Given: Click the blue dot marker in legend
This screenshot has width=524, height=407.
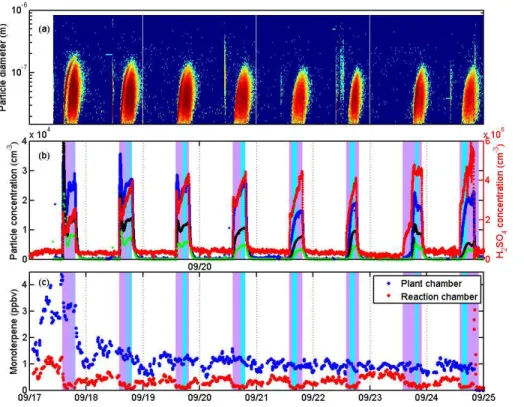Looking at the screenshot, I should [x=388, y=283].
